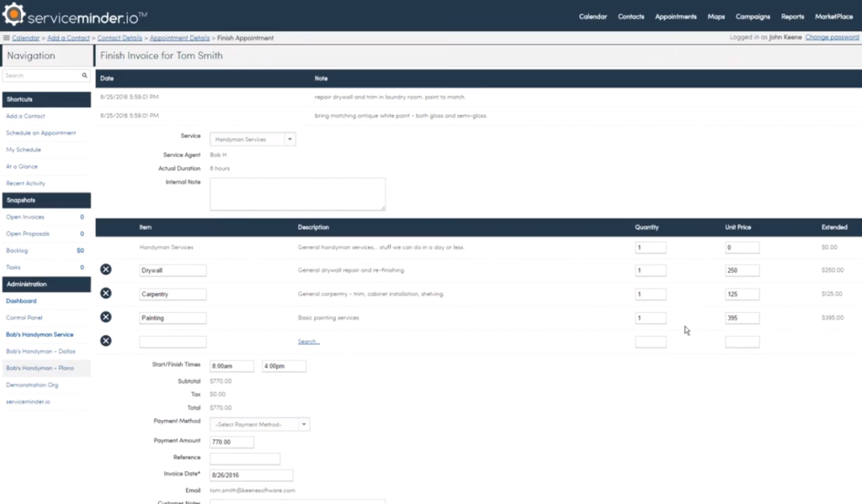Click the Carpentry item name field

point(173,294)
